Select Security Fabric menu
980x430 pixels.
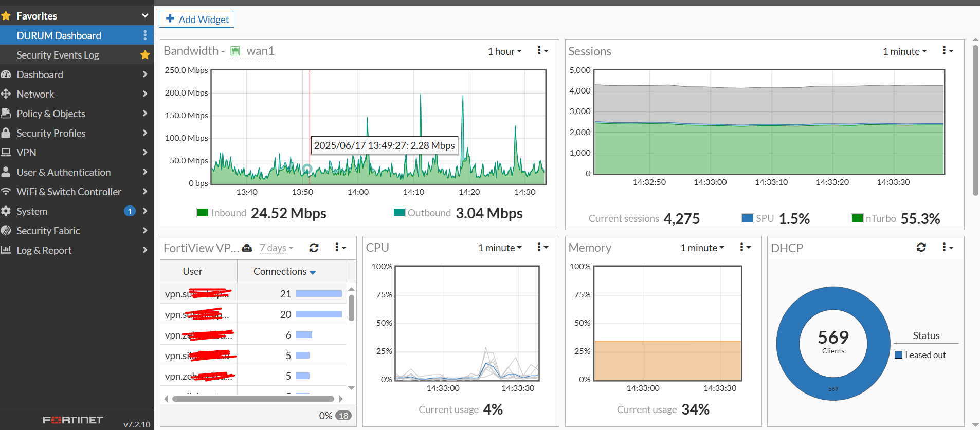(48, 231)
